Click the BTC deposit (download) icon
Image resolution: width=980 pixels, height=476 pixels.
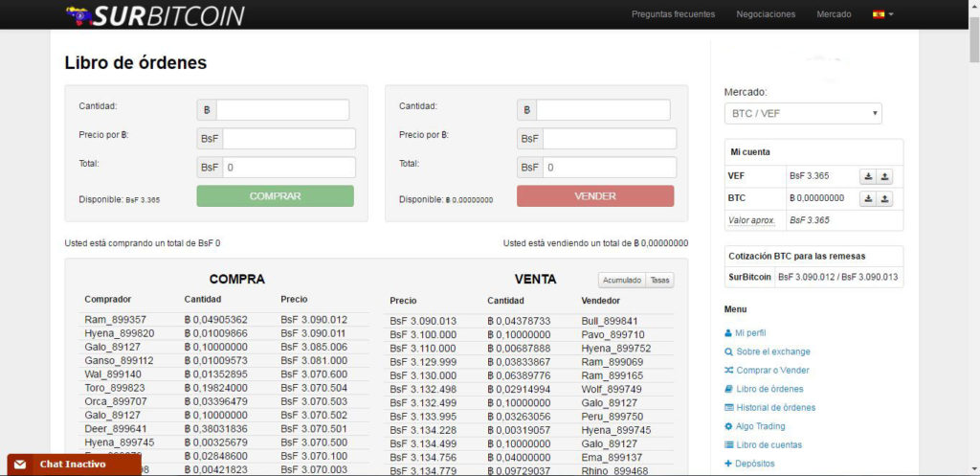point(867,198)
